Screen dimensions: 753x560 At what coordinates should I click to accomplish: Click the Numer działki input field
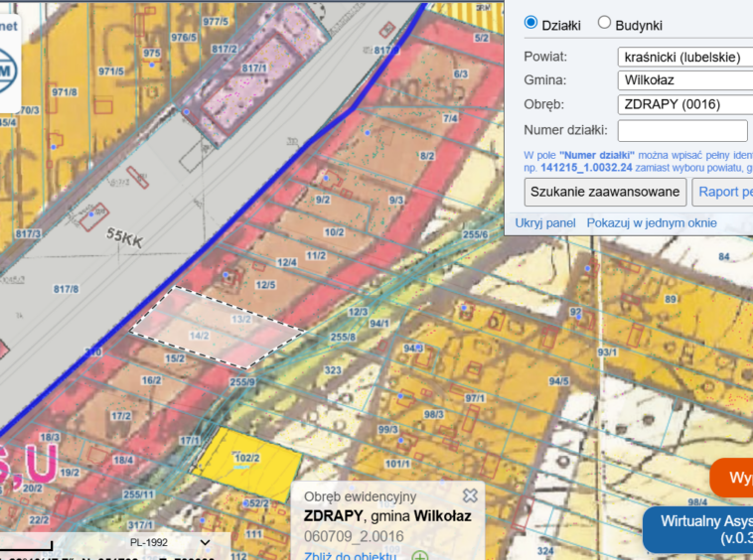(x=681, y=130)
